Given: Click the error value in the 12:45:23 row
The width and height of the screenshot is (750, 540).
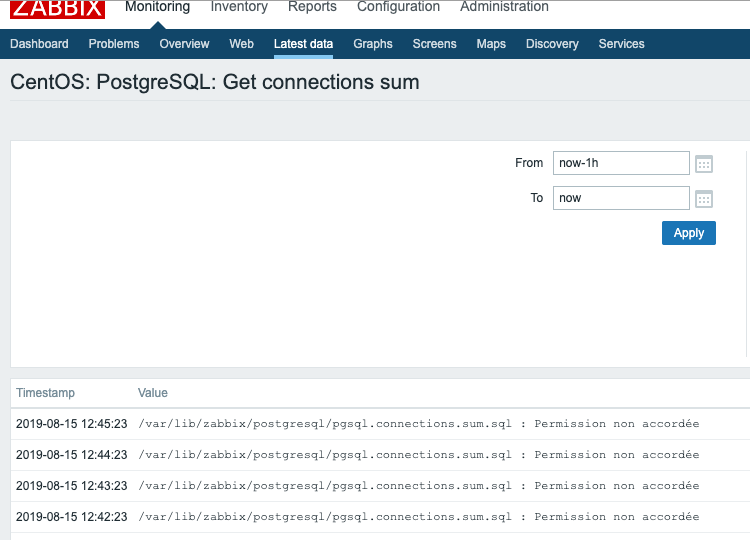Looking at the screenshot, I should [x=419, y=424].
